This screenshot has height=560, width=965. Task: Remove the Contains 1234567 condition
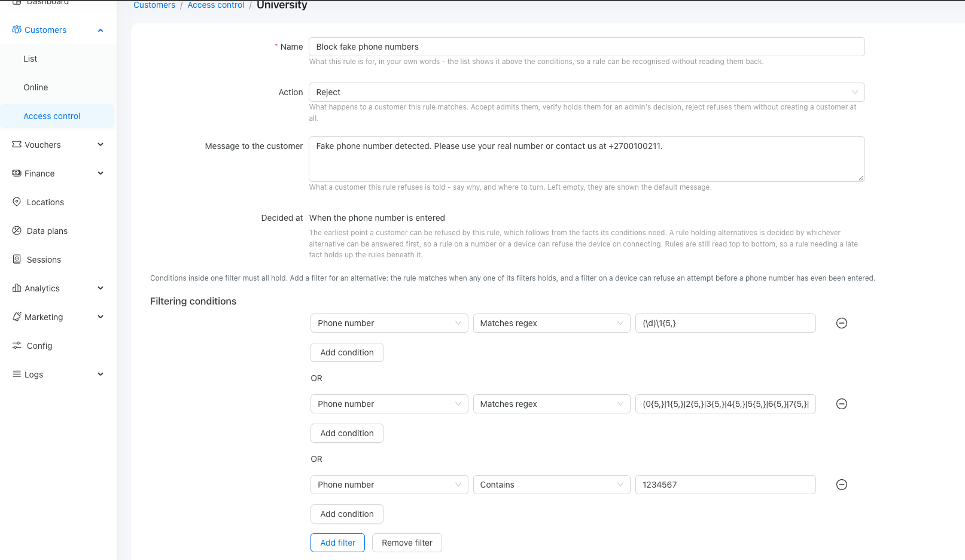coord(841,485)
